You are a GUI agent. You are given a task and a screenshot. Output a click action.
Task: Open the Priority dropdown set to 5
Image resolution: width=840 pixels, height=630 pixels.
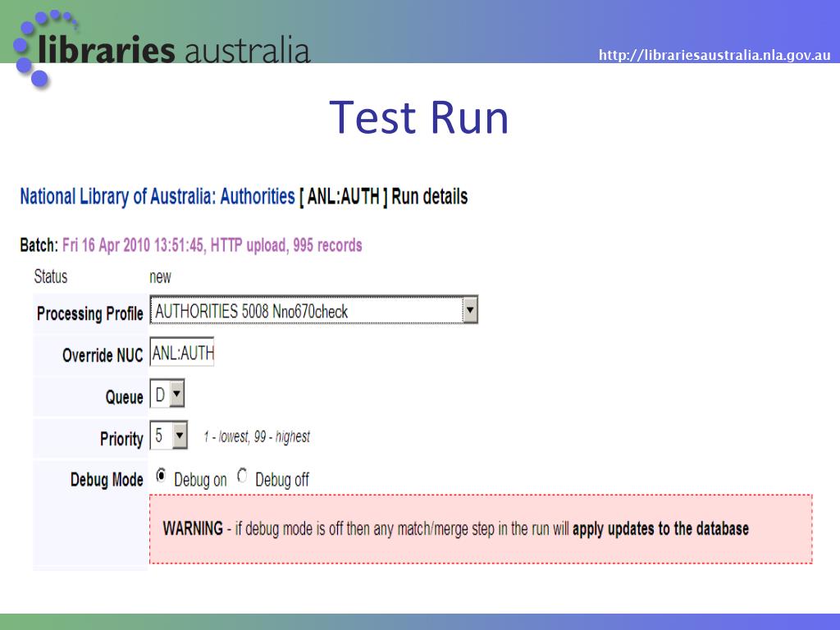[x=169, y=435]
